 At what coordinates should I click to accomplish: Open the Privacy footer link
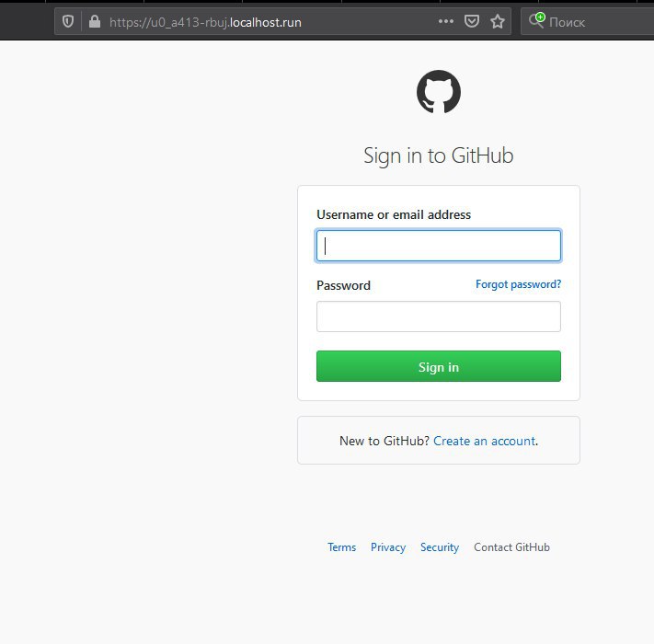coord(388,547)
